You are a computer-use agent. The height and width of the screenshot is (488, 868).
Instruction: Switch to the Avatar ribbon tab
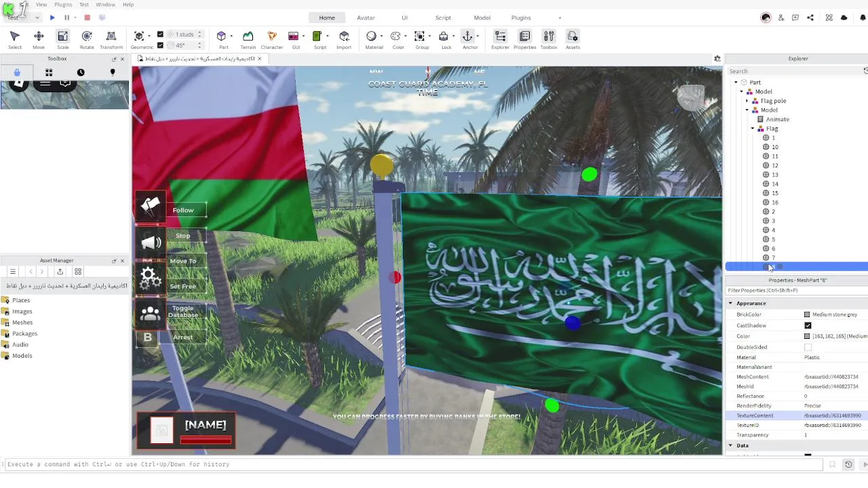click(x=366, y=18)
